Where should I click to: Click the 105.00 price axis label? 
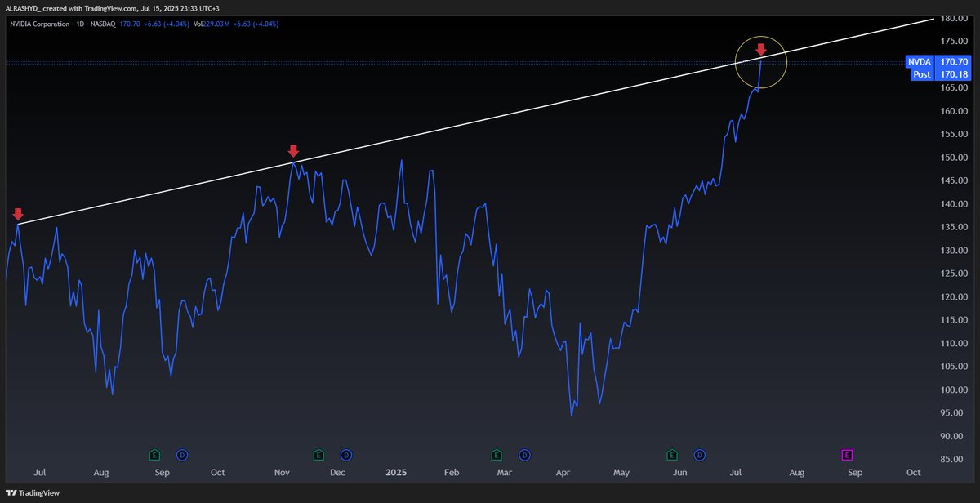pos(954,367)
